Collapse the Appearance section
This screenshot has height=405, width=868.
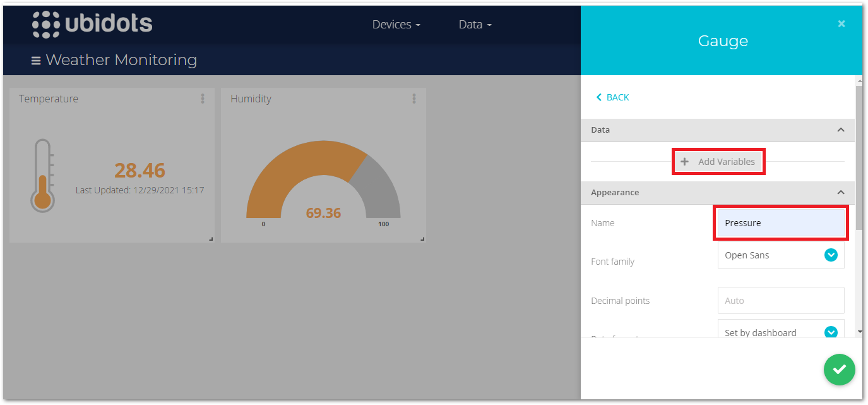(840, 192)
